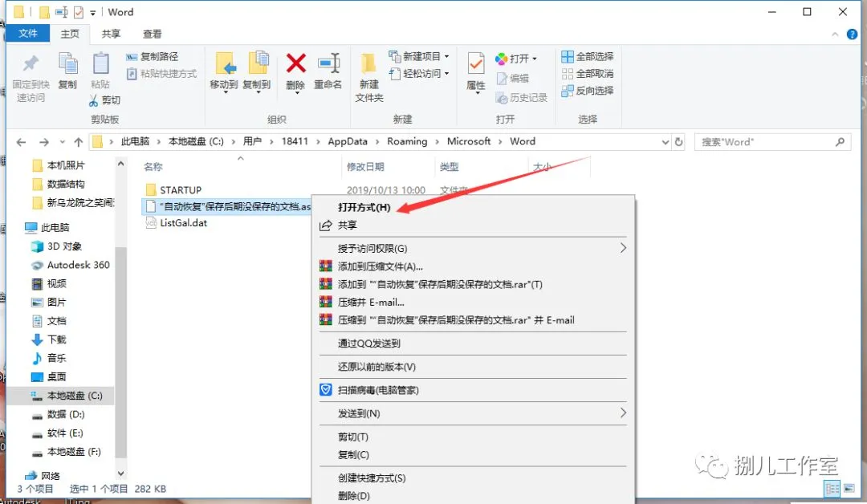
Task: Click the New folder icon
Action: click(368, 64)
